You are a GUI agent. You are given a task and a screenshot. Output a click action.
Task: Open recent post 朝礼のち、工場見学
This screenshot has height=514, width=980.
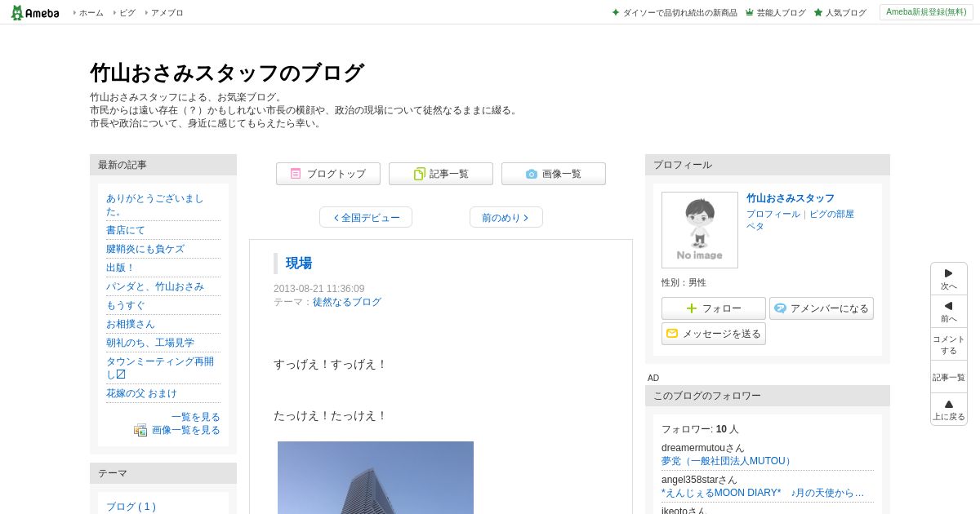[x=150, y=343]
